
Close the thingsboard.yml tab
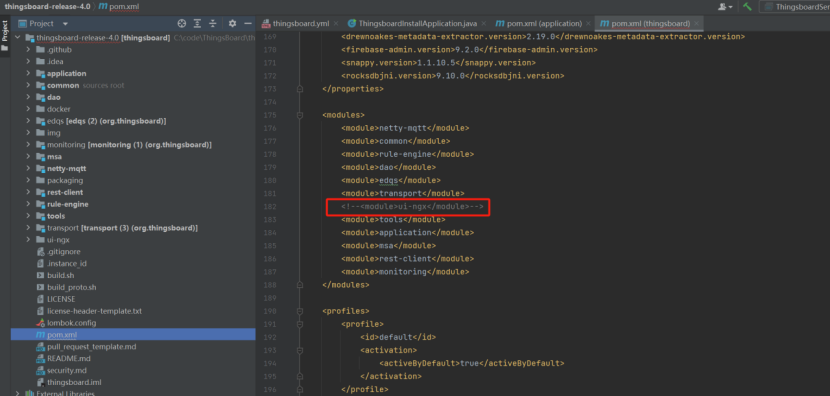pos(336,23)
